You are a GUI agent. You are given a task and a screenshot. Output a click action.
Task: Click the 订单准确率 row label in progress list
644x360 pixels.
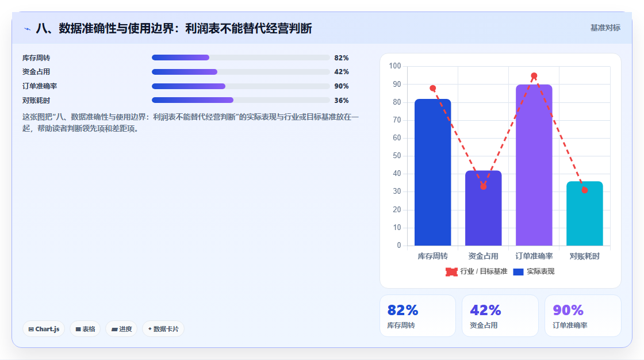tap(40, 86)
